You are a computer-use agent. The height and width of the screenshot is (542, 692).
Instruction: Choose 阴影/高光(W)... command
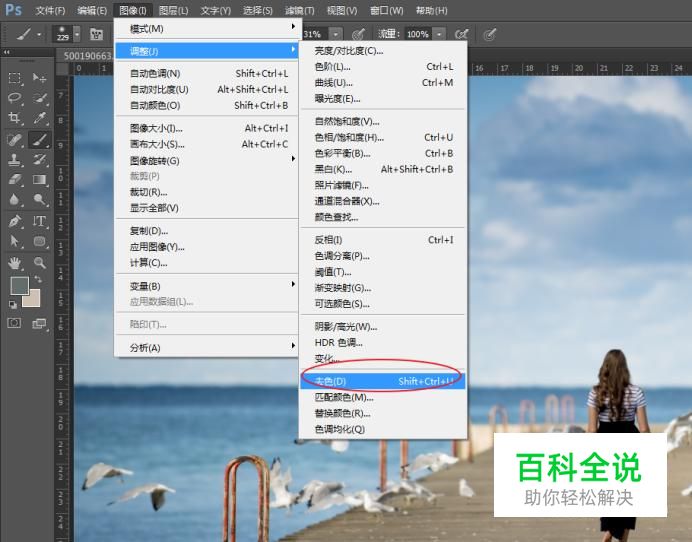tap(383, 327)
